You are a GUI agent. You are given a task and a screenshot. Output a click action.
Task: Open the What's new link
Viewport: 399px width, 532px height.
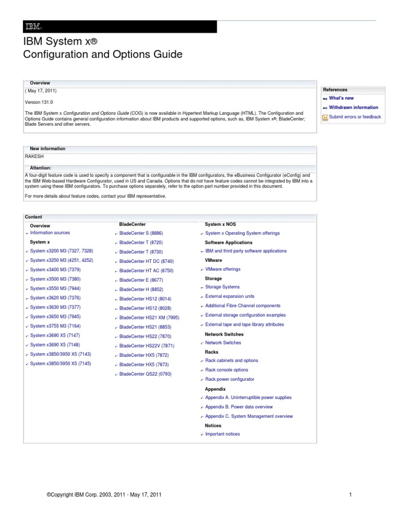(341, 98)
